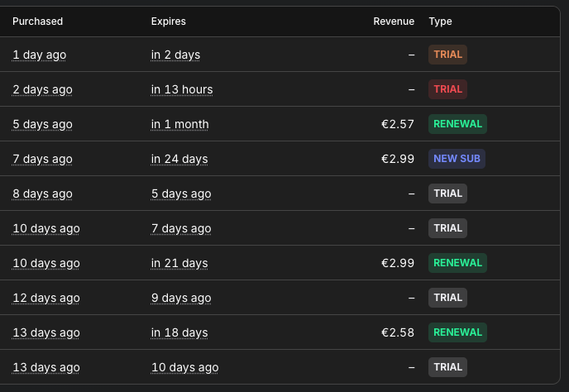Select the '2 days ago' purchased cell

[x=42, y=89]
